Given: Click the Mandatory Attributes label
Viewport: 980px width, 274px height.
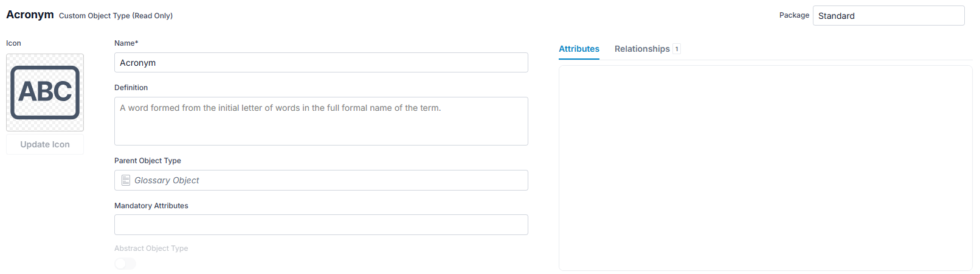Looking at the screenshot, I should pyautogui.click(x=151, y=206).
